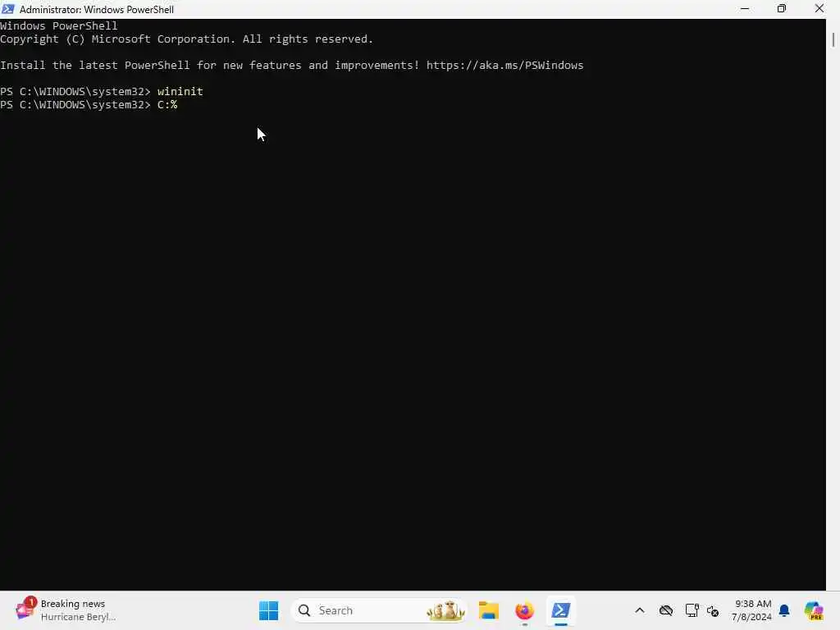Restore down the PowerShell window

(782, 9)
